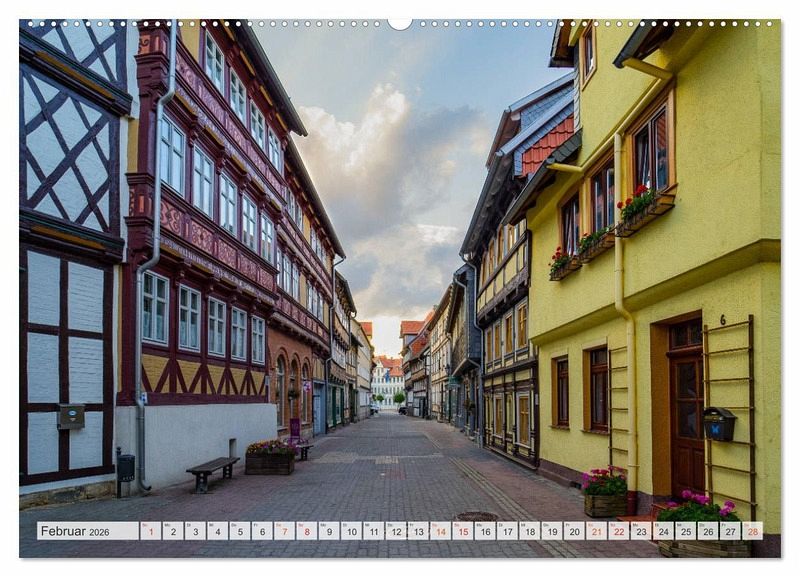Screen dimensions: 800x577
Task: Select day 22 in the calendar strip
Action: pos(619,531)
